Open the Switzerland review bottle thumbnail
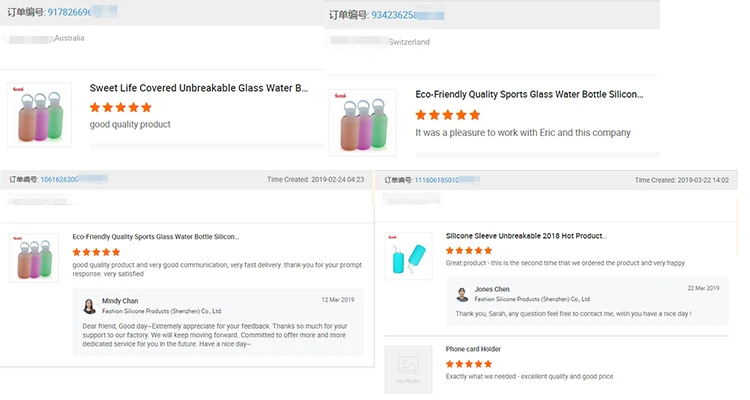This screenshot has width=750, height=400. (x=360, y=122)
